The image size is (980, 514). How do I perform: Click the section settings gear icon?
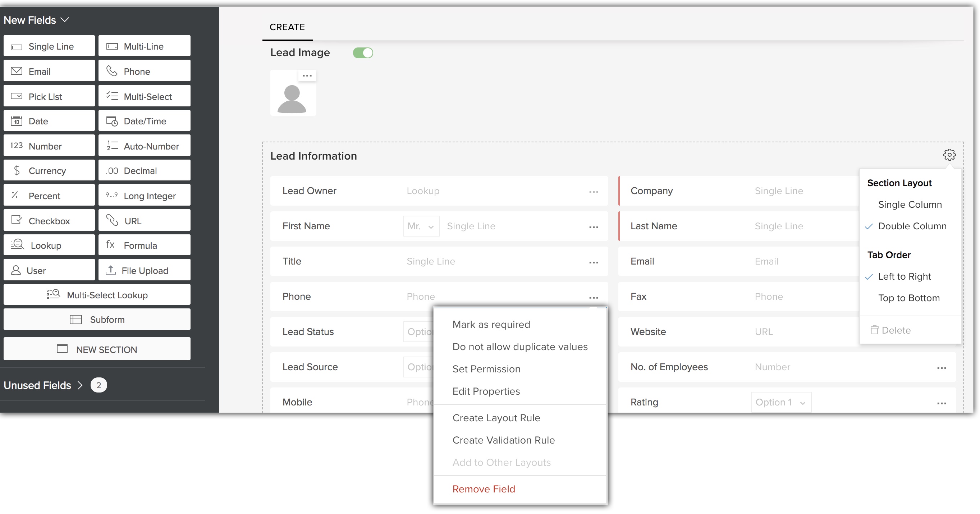[949, 155]
